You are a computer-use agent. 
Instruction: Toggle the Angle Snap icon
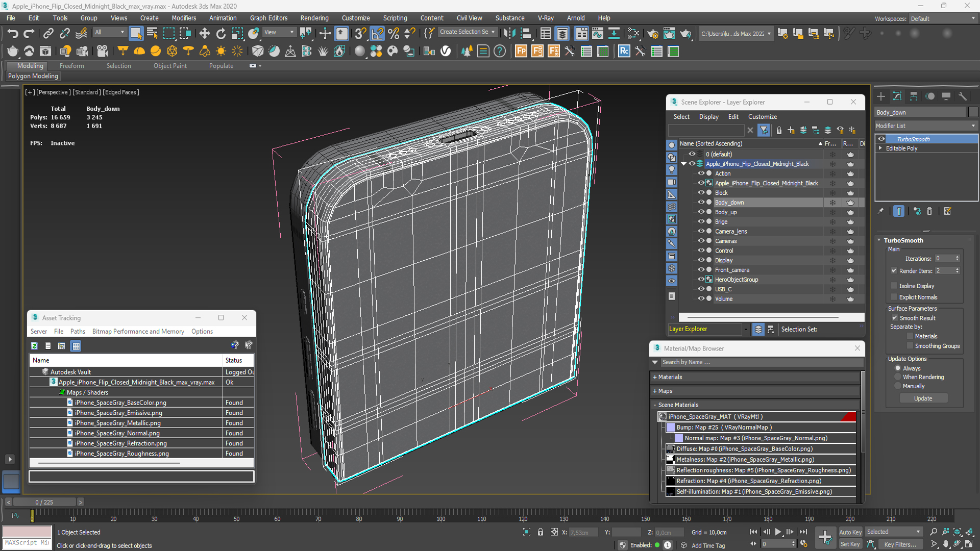click(377, 34)
